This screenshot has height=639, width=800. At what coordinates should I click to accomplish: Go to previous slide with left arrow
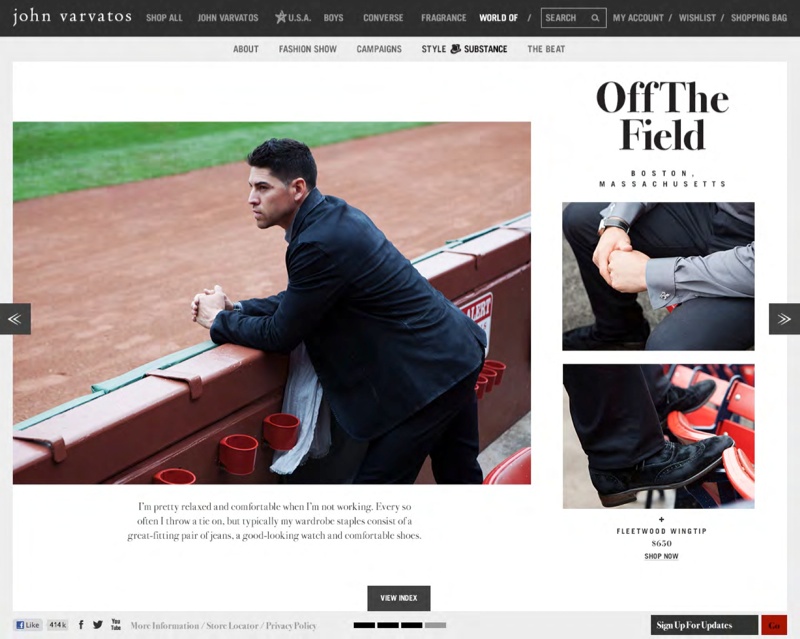click(15, 319)
